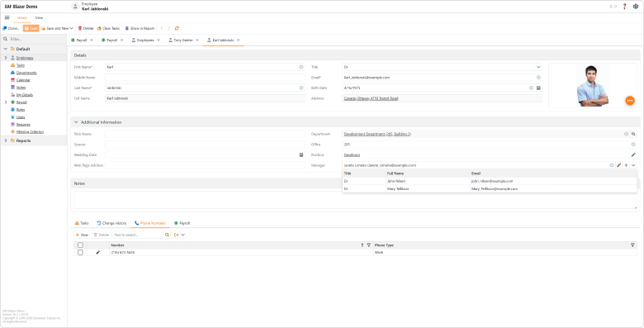
Task: Switch to the Home ribbon tab
Action: 21,18
